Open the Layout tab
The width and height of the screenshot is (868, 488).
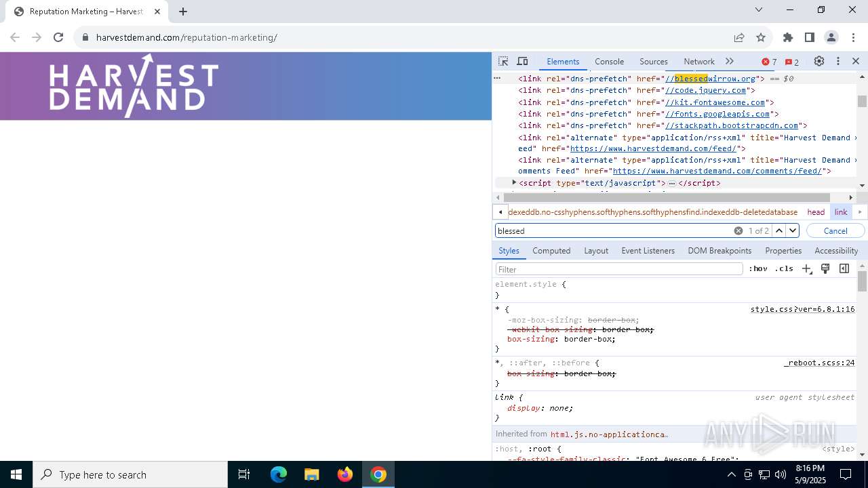[596, 251]
